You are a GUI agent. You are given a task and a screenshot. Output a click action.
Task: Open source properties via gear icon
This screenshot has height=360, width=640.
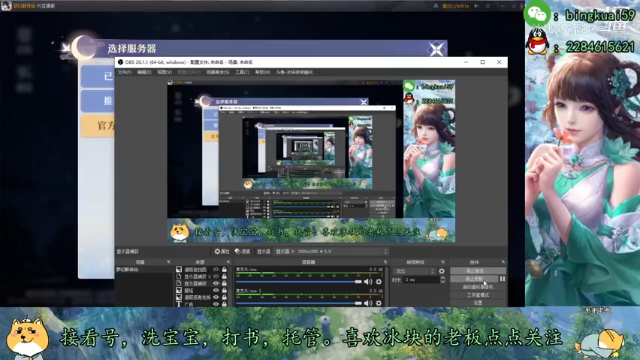click(x=222, y=251)
